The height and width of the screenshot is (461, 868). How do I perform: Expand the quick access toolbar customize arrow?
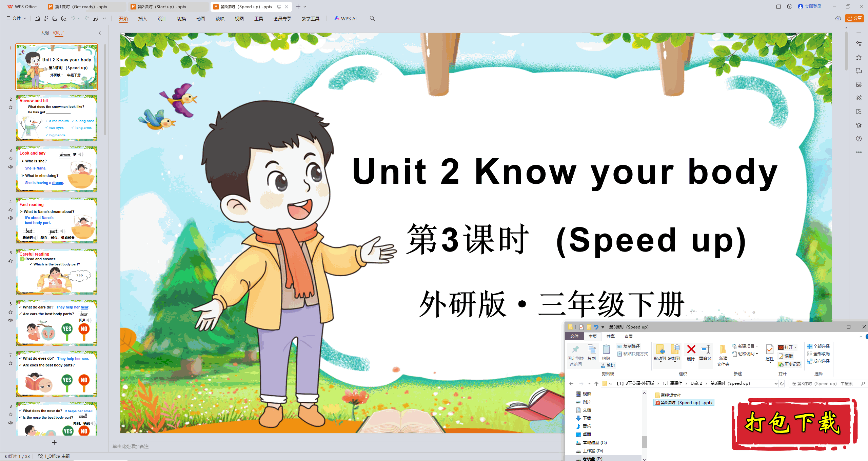tap(104, 19)
